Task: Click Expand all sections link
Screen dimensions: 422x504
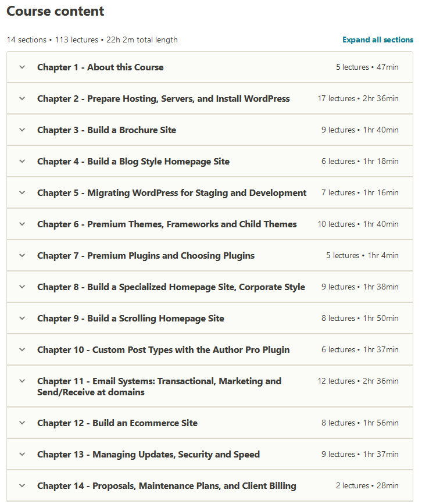Action: 378,40
